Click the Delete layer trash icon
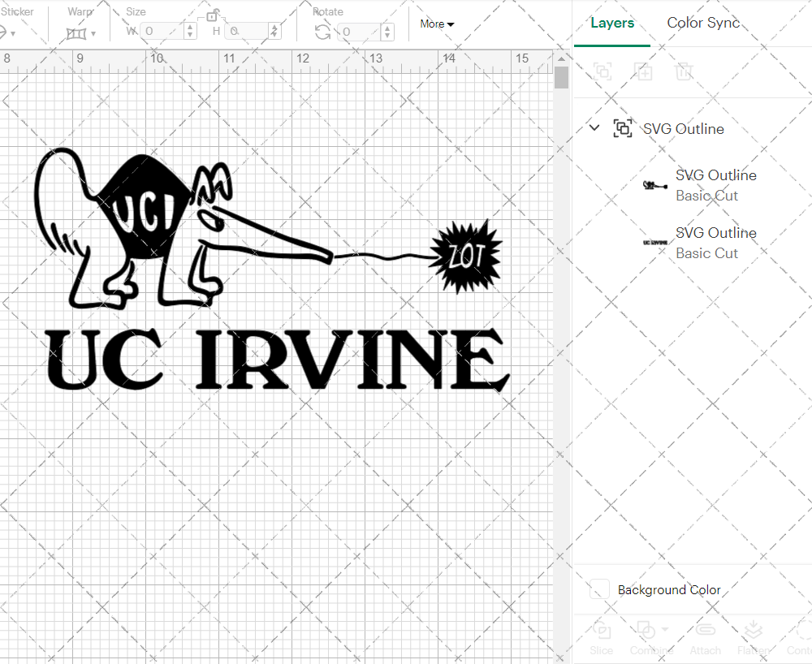Screen dimensions: 812x664 (685, 71)
